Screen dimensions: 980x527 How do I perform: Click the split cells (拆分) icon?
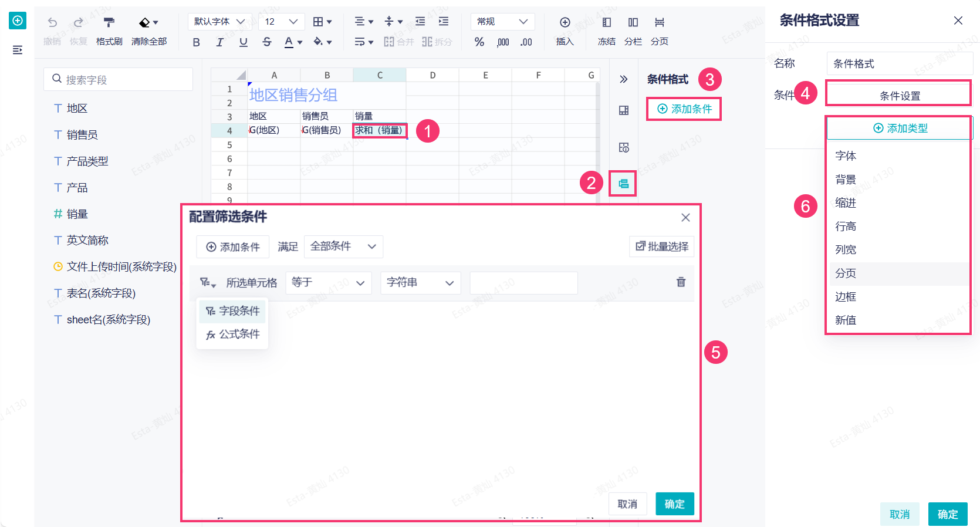pyautogui.click(x=427, y=42)
